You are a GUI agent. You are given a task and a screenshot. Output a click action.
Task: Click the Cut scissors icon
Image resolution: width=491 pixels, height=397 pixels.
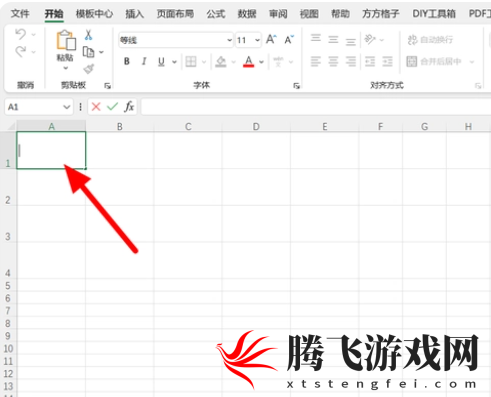[88, 35]
